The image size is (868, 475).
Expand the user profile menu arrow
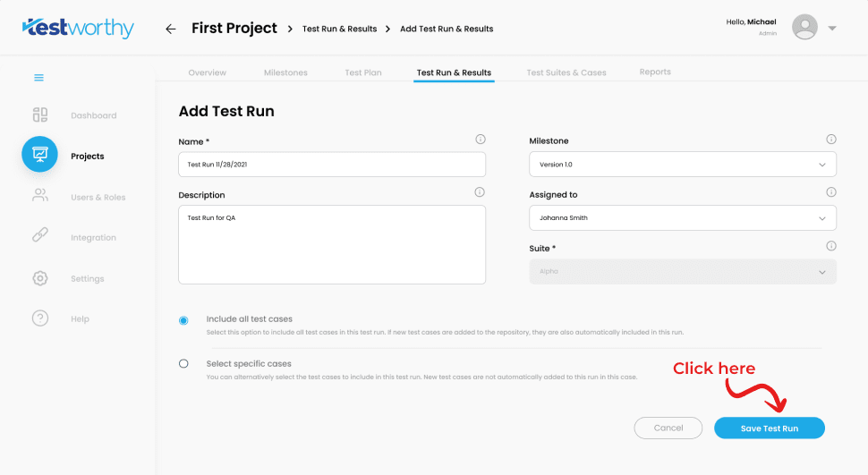tap(832, 28)
